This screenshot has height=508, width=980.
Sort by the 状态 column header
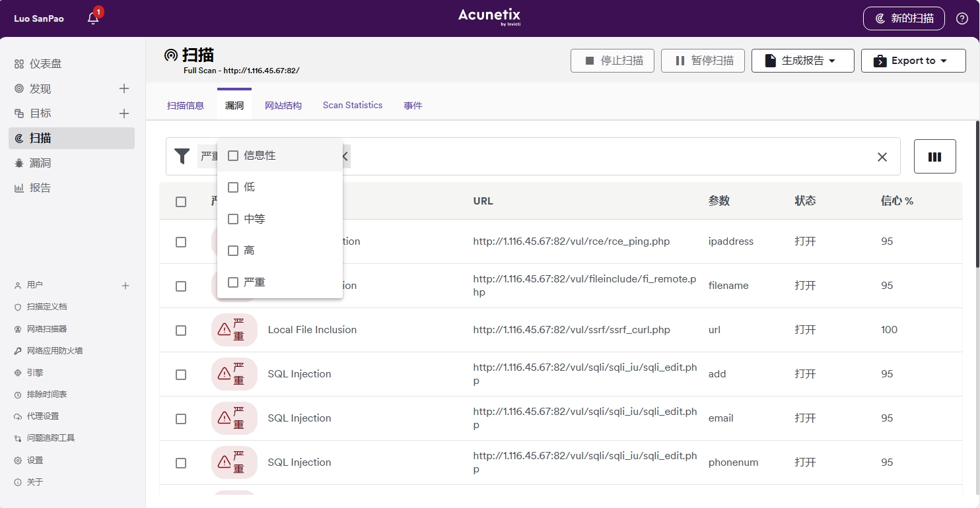coord(806,201)
